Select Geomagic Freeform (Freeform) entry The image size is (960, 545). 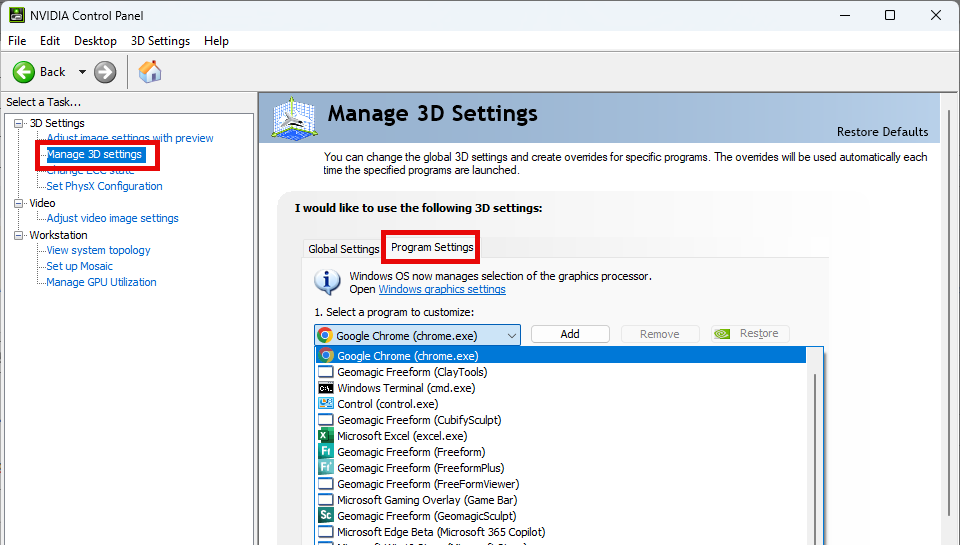tap(561, 451)
